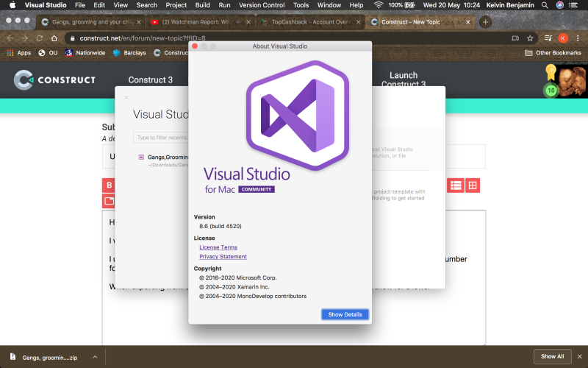Open the Run menu
The image size is (588, 368).
[x=224, y=5]
